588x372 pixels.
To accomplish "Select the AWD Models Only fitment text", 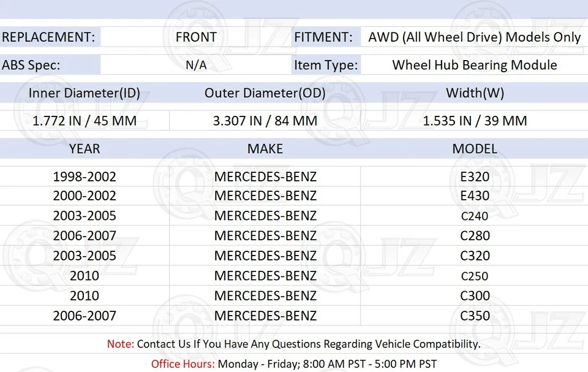I will 474,37.
